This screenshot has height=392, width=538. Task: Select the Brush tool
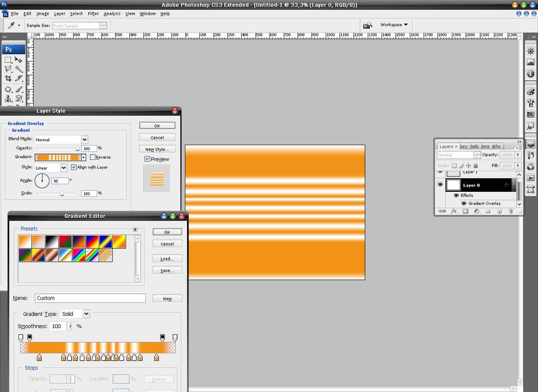(x=18, y=89)
